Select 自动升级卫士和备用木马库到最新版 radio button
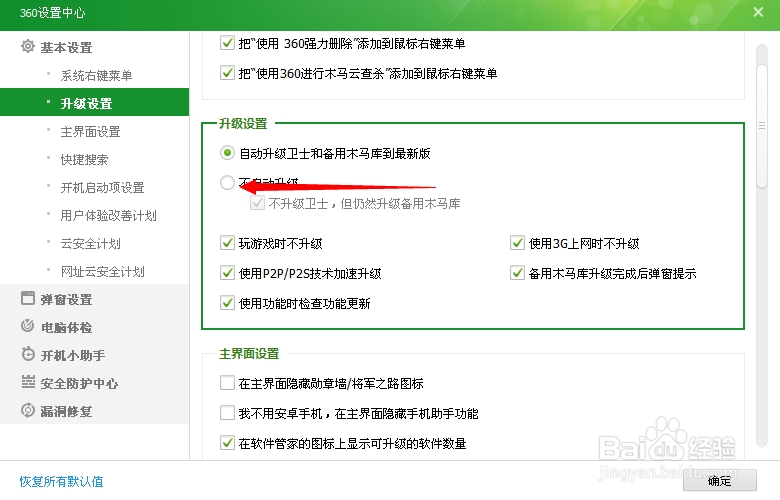This screenshot has height=500, width=780. pyautogui.click(x=227, y=153)
